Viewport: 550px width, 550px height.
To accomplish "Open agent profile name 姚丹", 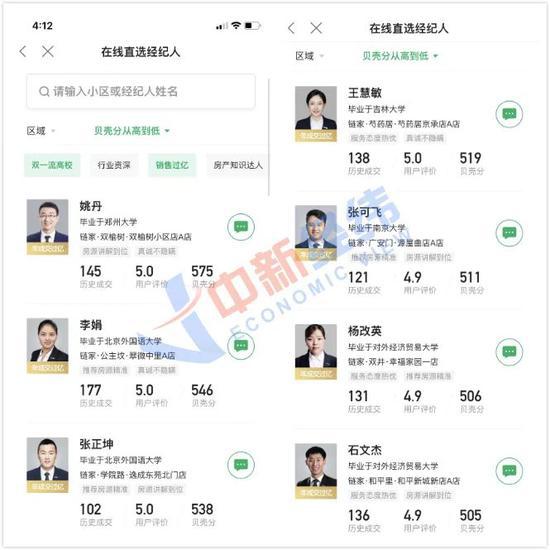I will 91,206.
